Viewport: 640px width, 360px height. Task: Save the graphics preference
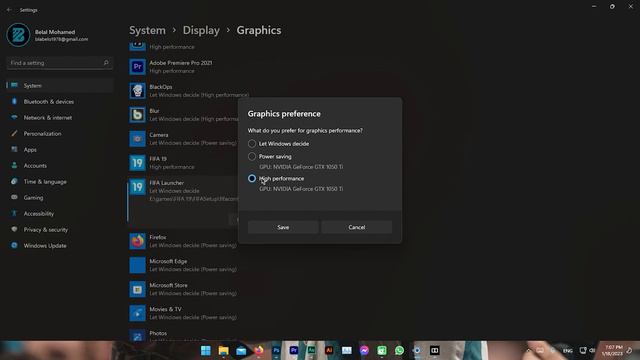(283, 227)
